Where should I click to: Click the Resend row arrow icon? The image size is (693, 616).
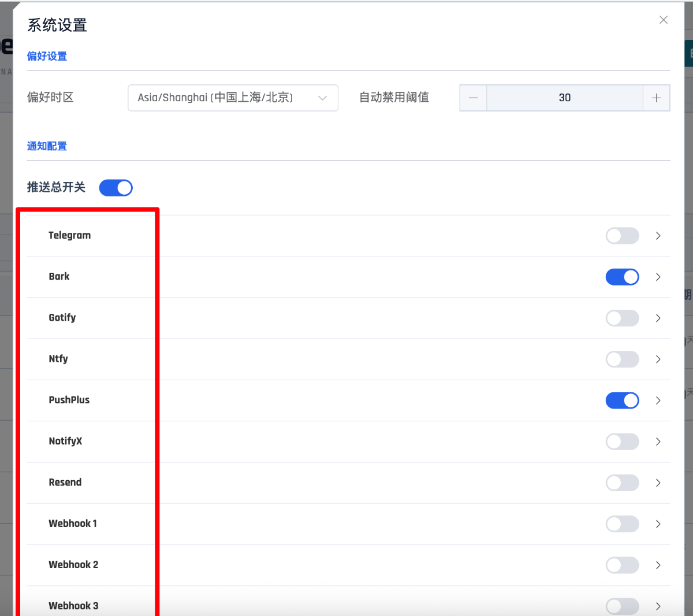658,483
